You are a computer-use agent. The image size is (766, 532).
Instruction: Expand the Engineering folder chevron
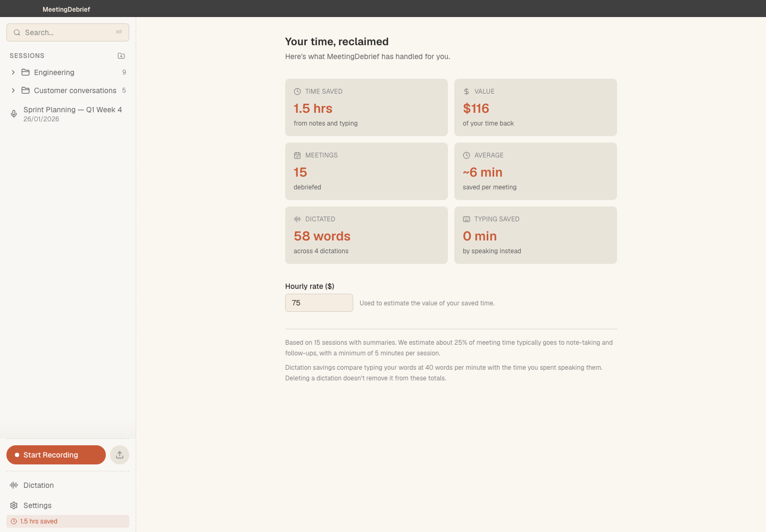pos(13,72)
